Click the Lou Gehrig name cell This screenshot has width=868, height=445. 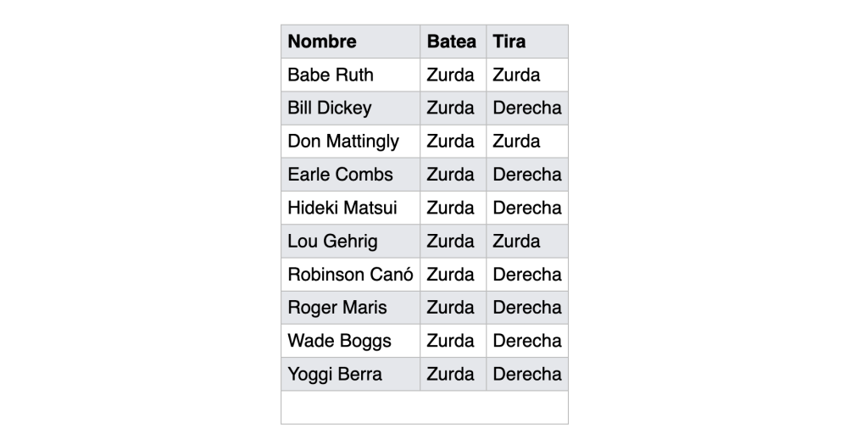[333, 242]
